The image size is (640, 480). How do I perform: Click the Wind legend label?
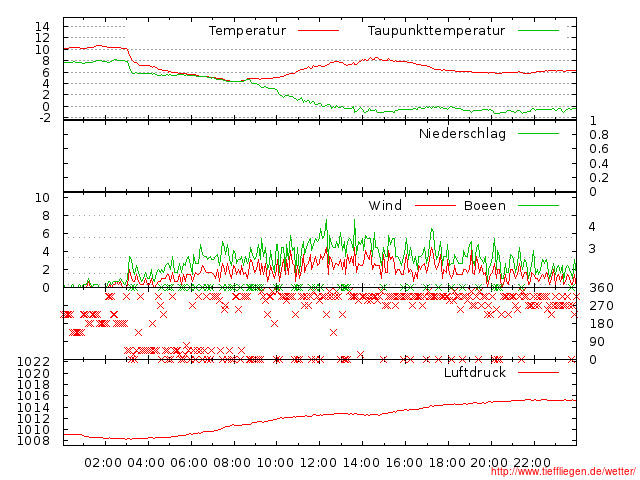pos(385,205)
